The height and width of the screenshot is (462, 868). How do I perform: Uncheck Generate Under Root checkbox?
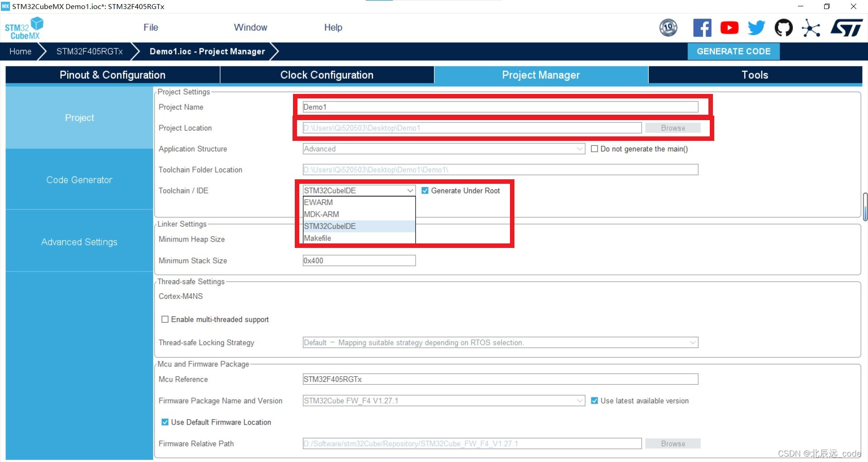pos(425,191)
